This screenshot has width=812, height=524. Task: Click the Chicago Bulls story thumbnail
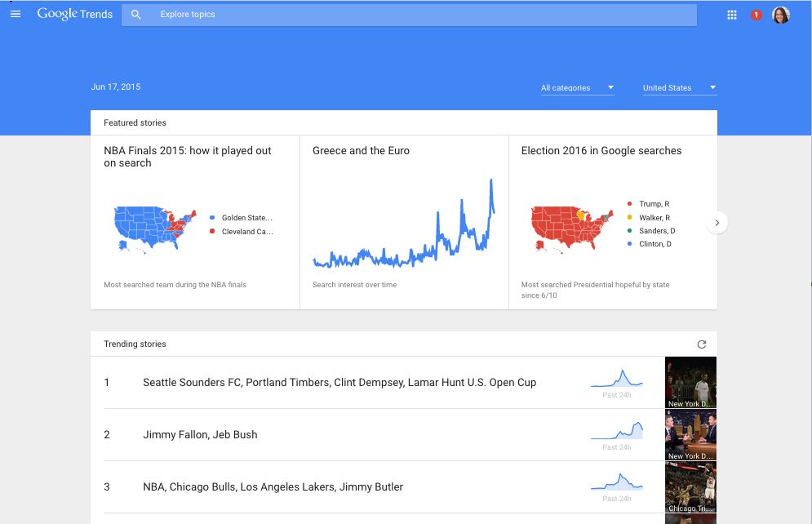pyautogui.click(x=691, y=487)
